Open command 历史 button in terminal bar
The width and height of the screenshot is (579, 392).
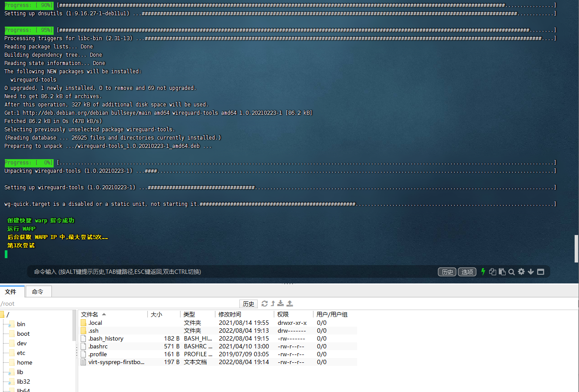[x=447, y=272]
